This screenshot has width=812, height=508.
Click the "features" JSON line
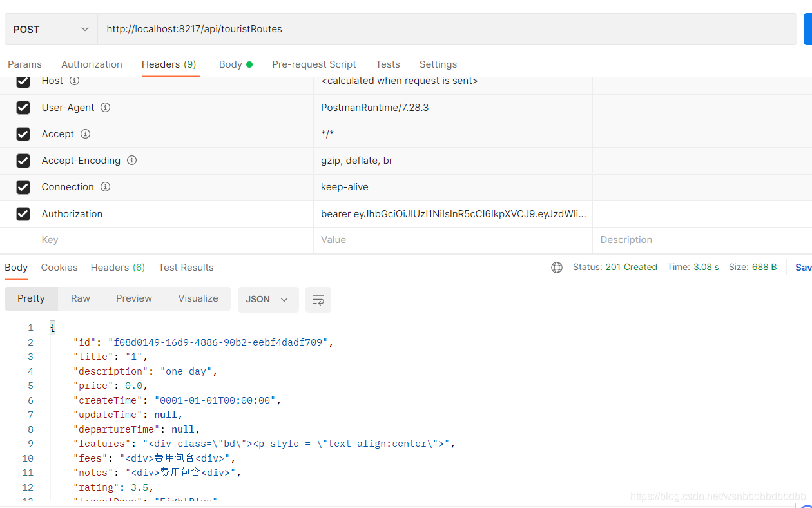(x=264, y=444)
